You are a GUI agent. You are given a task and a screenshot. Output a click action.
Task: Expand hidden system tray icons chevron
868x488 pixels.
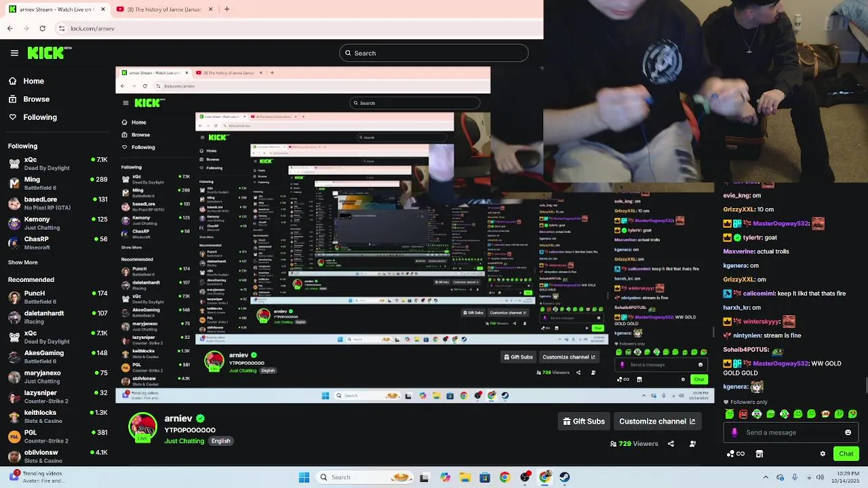pyautogui.click(x=766, y=477)
